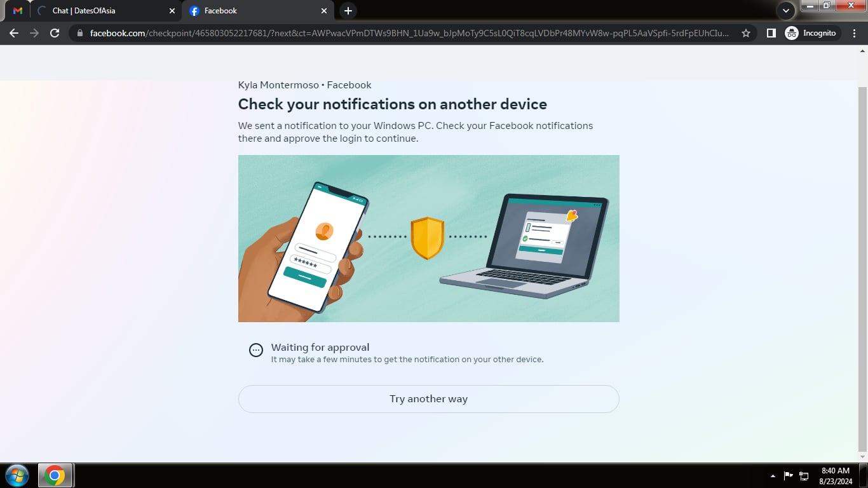
Task: Open the Chrome three-dot menu
Action: coord(855,33)
